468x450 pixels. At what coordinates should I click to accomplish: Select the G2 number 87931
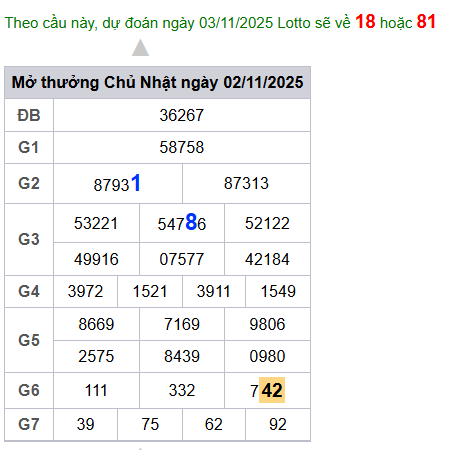(x=117, y=184)
